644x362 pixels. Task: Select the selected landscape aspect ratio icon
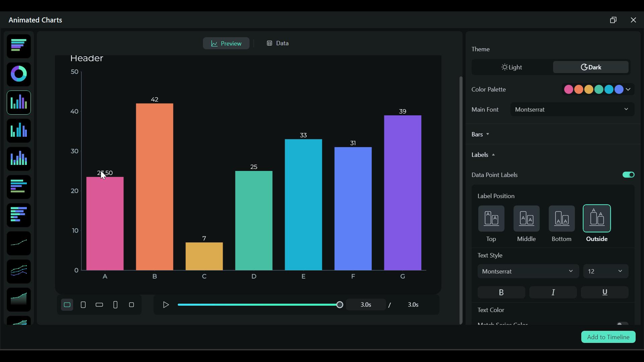point(67,305)
